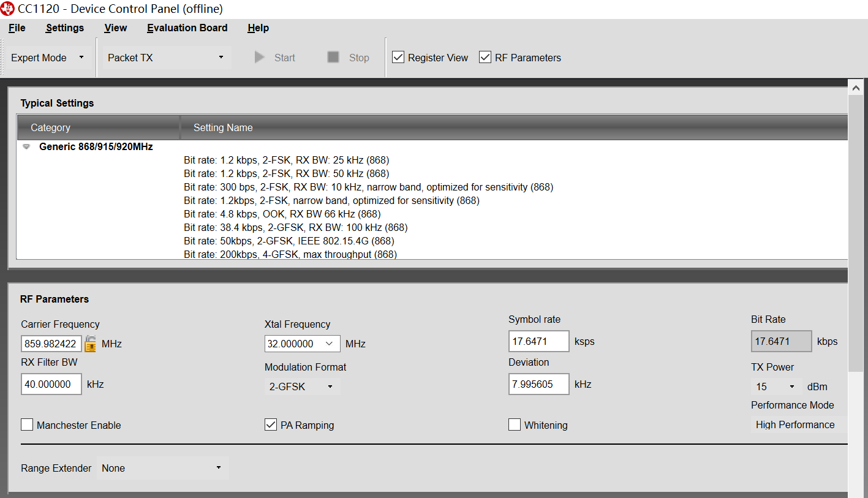Toggle the RF Parameters checkbox
Viewport: 868px width, 498px height.
coord(485,58)
